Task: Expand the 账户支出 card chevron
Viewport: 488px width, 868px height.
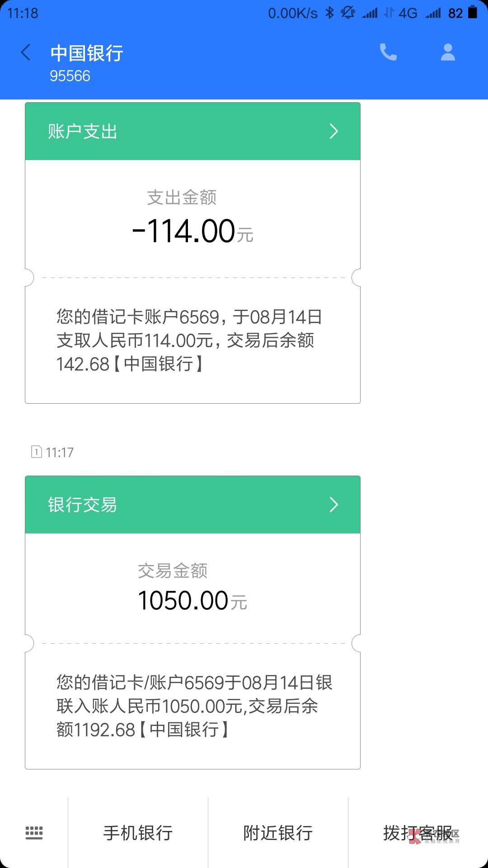Action: [x=333, y=132]
